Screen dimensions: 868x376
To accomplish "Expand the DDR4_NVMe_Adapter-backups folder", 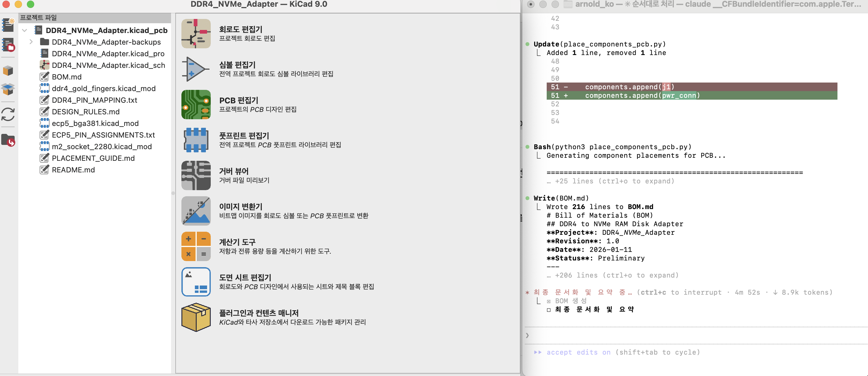I will [x=31, y=42].
